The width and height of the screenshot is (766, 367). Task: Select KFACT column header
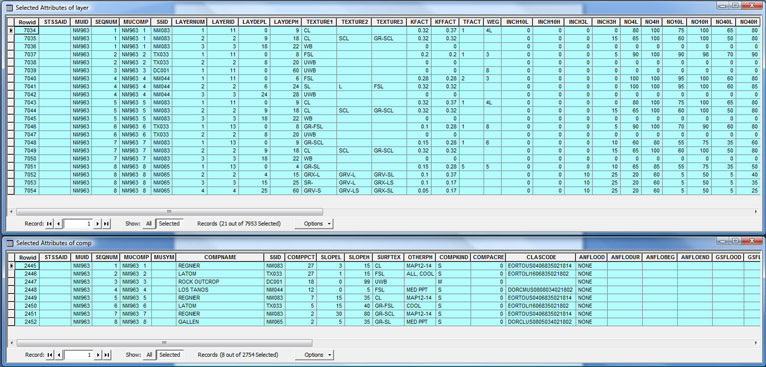[419, 22]
